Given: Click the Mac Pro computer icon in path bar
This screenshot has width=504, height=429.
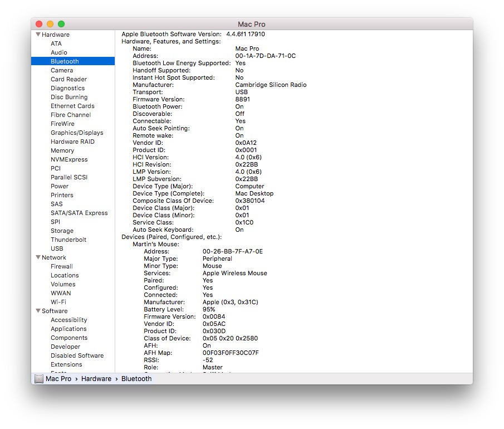Looking at the screenshot, I should (x=39, y=379).
